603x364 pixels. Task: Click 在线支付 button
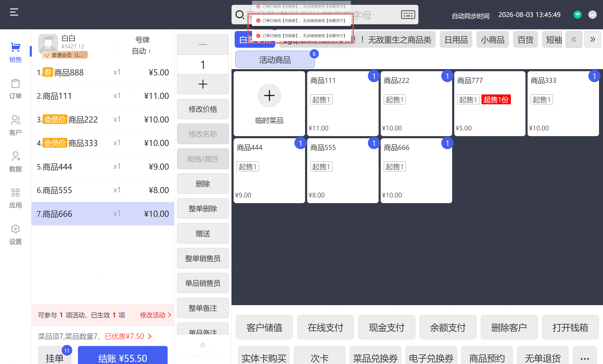pos(325,327)
